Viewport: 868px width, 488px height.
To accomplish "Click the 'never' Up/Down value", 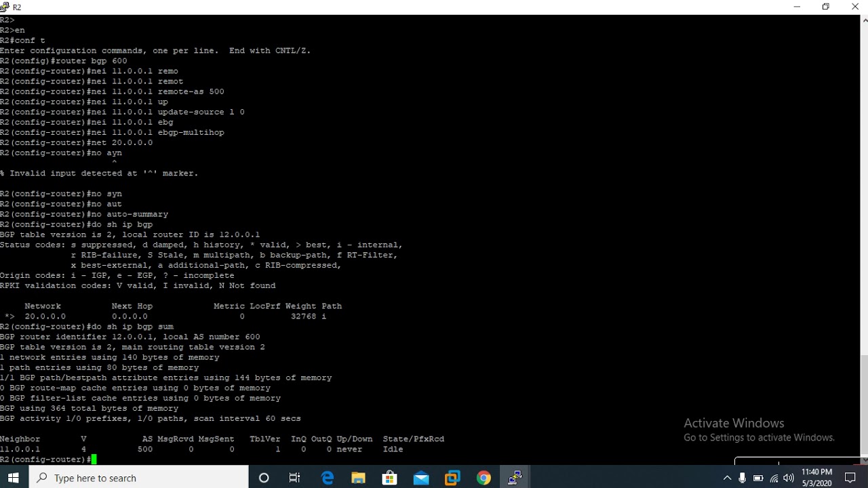I will pos(349,449).
